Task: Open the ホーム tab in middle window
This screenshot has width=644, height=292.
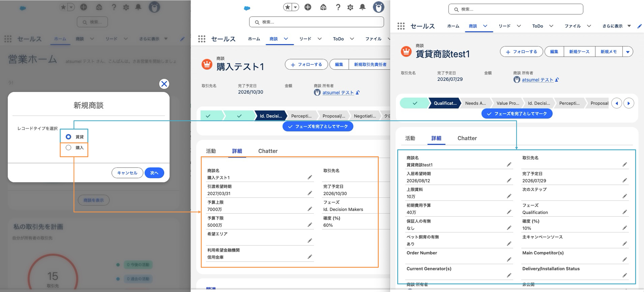Action: pyautogui.click(x=254, y=39)
